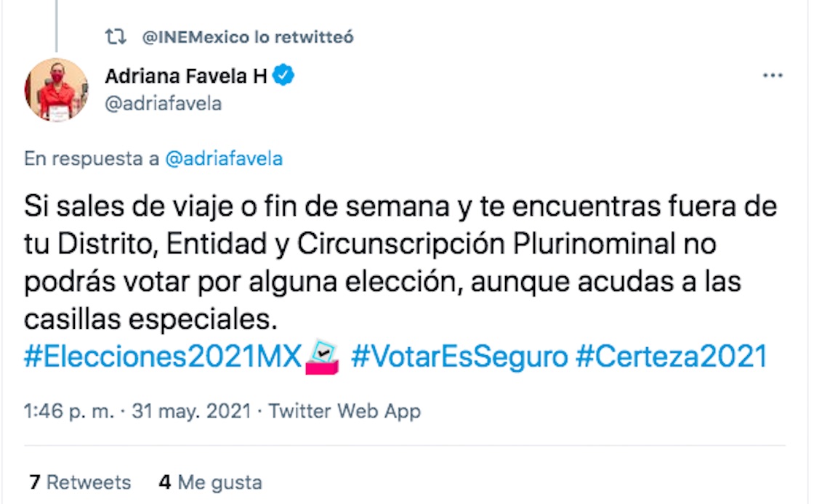Click the verified badge beside Adriana Favela H

[x=283, y=75]
